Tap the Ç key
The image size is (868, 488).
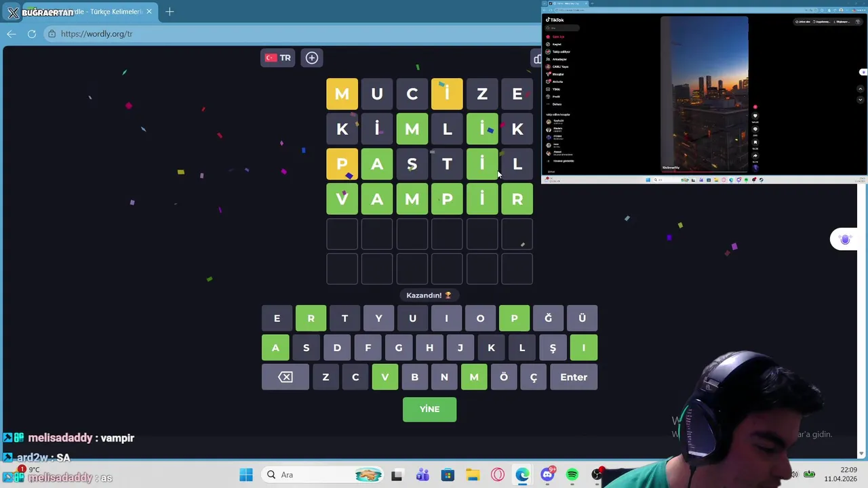[533, 377]
